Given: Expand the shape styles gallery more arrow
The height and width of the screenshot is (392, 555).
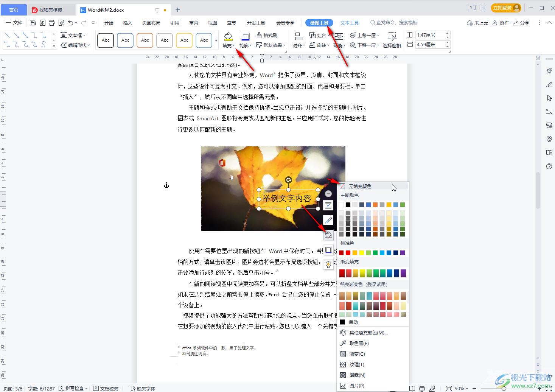Looking at the screenshot, I should [216, 40].
